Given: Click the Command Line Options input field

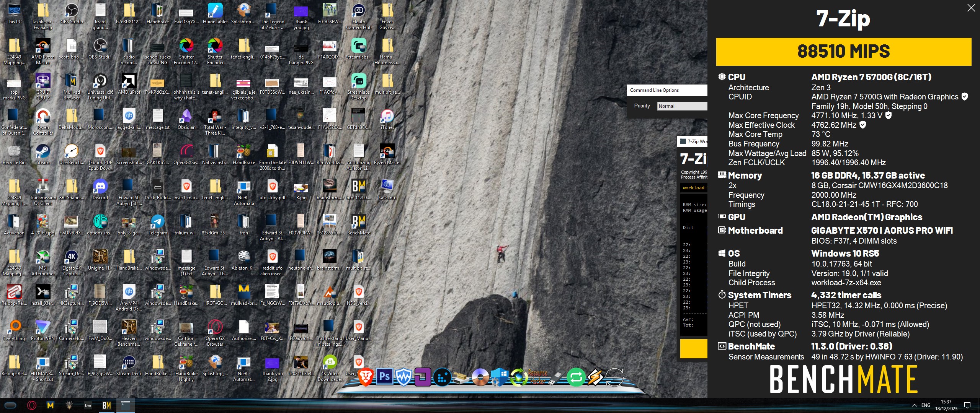Looking at the screenshot, I should tap(667, 90).
